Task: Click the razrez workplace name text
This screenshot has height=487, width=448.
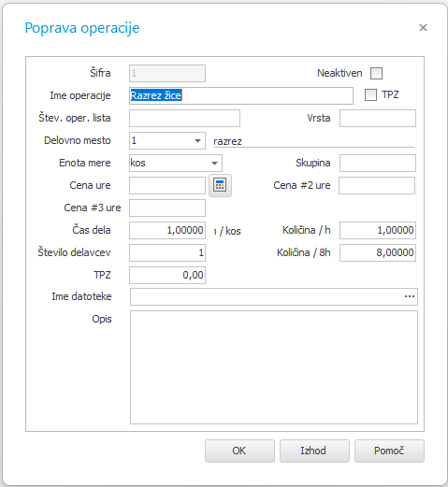Action: pos(227,142)
